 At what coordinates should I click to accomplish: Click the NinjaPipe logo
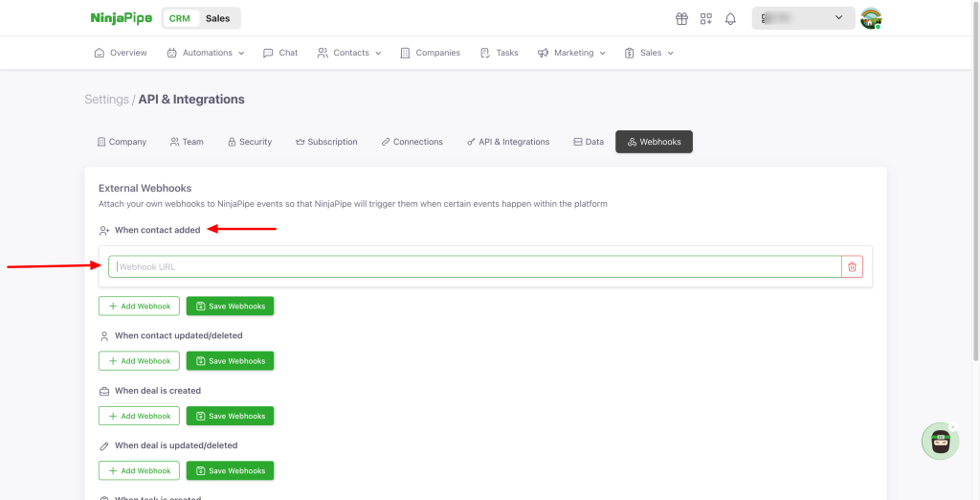(121, 18)
